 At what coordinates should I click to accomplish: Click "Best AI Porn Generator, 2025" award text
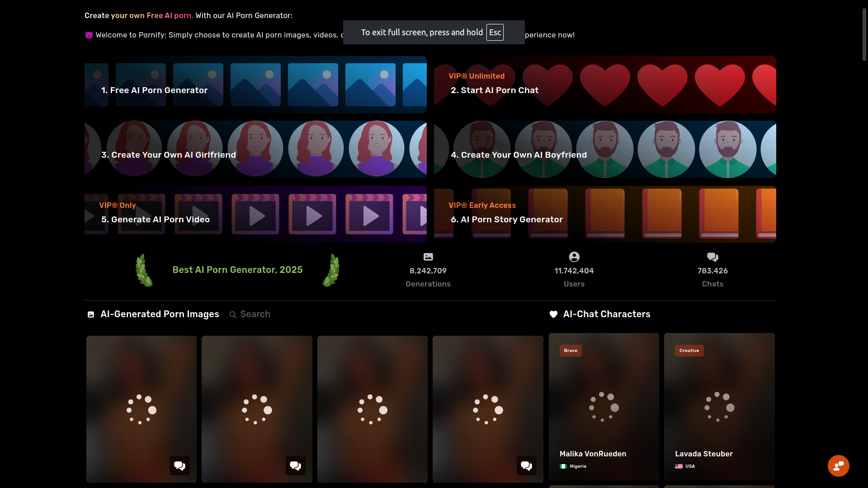237,270
